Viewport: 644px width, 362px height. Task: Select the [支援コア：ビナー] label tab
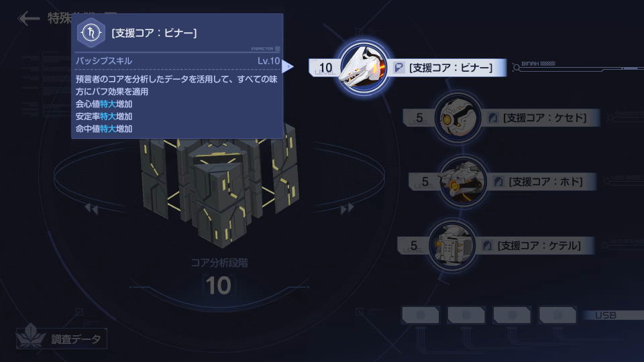pyautogui.click(x=448, y=68)
